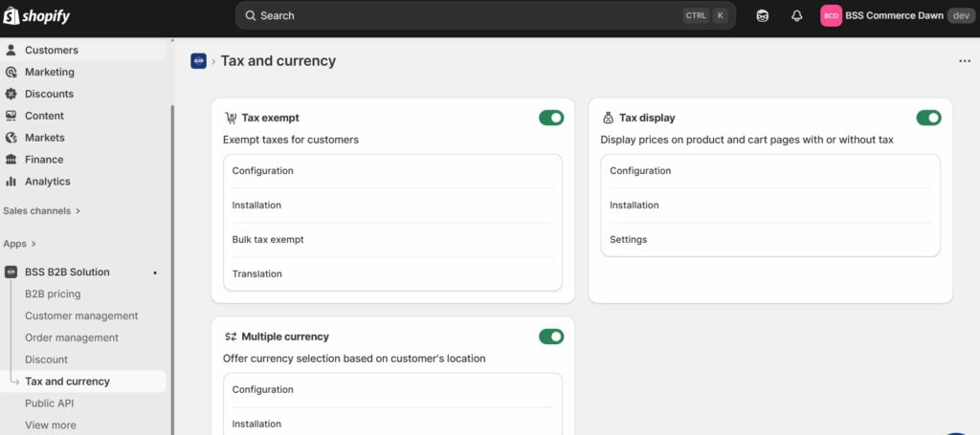Viewport: 980px width, 435px height.
Task: Open the three-dot page options menu
Action: point(965,60)
